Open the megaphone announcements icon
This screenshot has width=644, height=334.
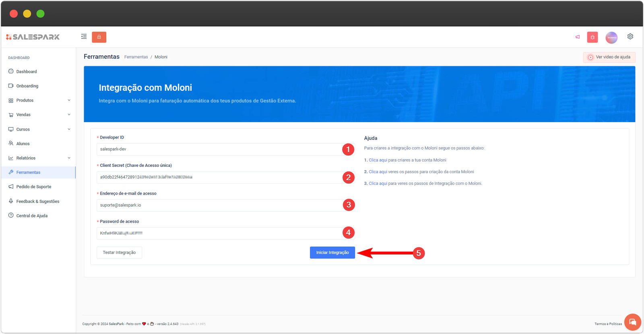tap(578, 37)
